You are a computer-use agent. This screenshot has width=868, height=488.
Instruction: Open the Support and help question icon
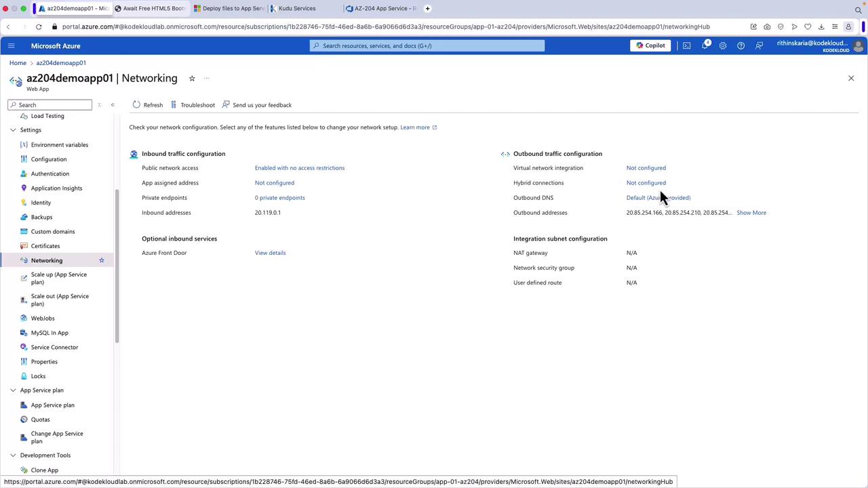[x=741, y=45]
